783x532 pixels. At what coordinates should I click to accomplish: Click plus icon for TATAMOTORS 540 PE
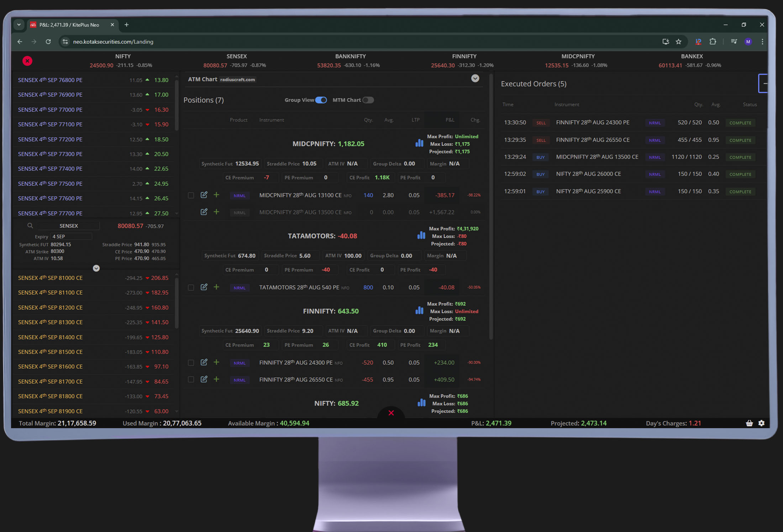[x=216, y=287]
